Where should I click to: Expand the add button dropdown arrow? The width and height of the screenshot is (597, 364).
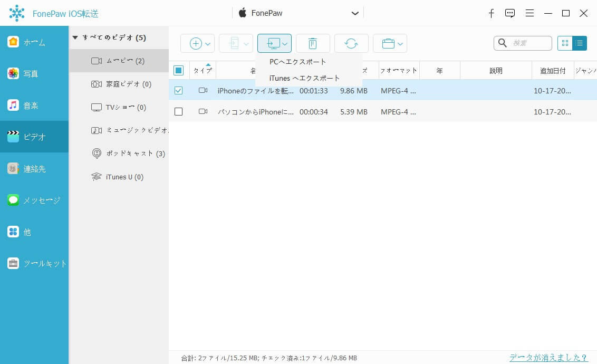pyautogui.click(x=208, y=44)
